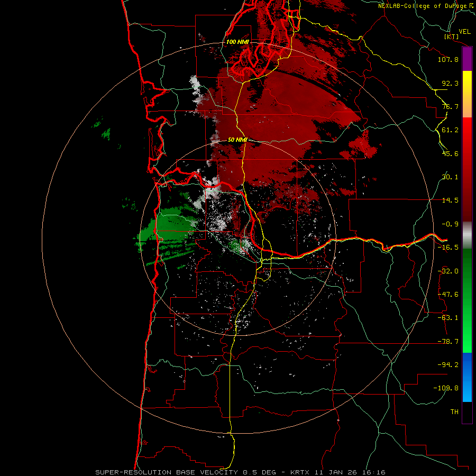Click the -16.5 legend value
The width and height of the screenshot is (476, 476).
448,248
